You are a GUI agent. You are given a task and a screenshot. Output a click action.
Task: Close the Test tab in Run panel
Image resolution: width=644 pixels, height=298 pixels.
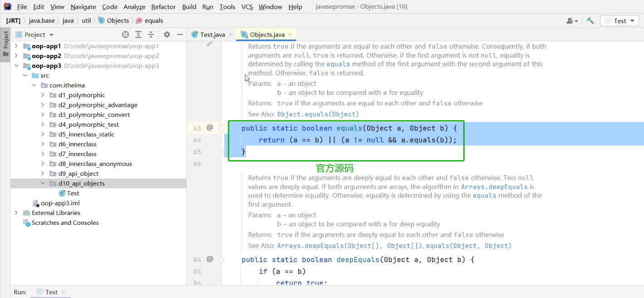click(63, 293)
